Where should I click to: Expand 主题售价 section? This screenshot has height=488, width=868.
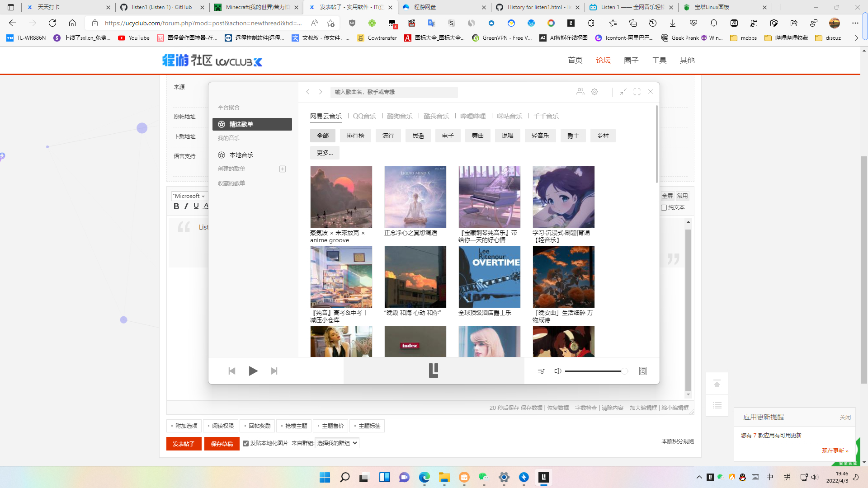click(331, 426)
